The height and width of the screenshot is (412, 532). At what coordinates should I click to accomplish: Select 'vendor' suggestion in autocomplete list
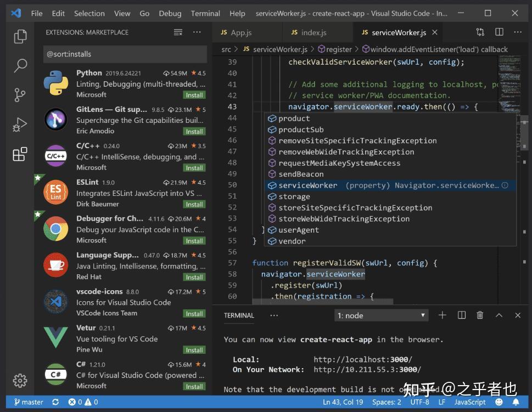(x=390, y=241)
